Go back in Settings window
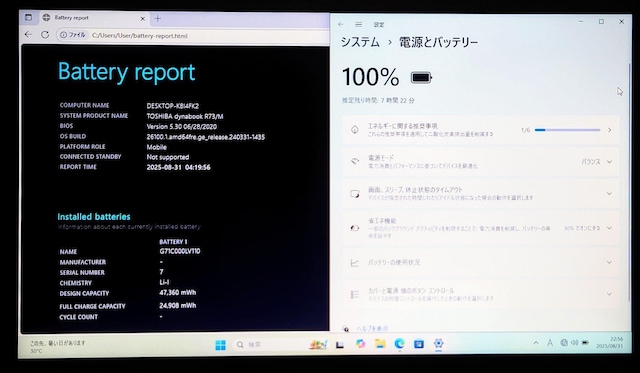 341,24
